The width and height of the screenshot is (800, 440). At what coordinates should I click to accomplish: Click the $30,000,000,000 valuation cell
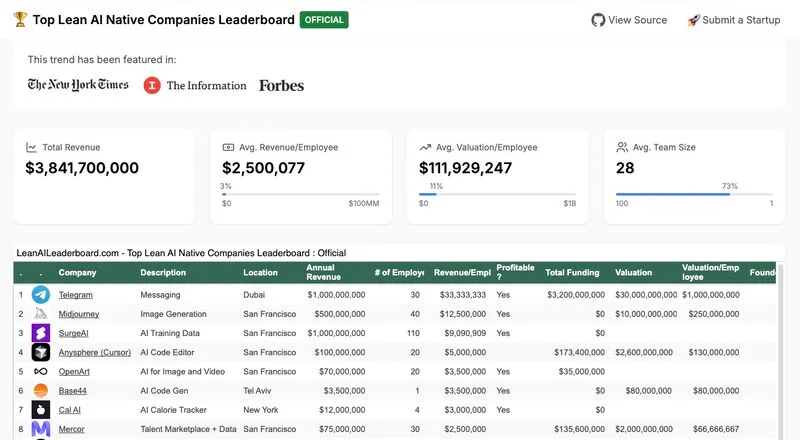pos(646,295)
